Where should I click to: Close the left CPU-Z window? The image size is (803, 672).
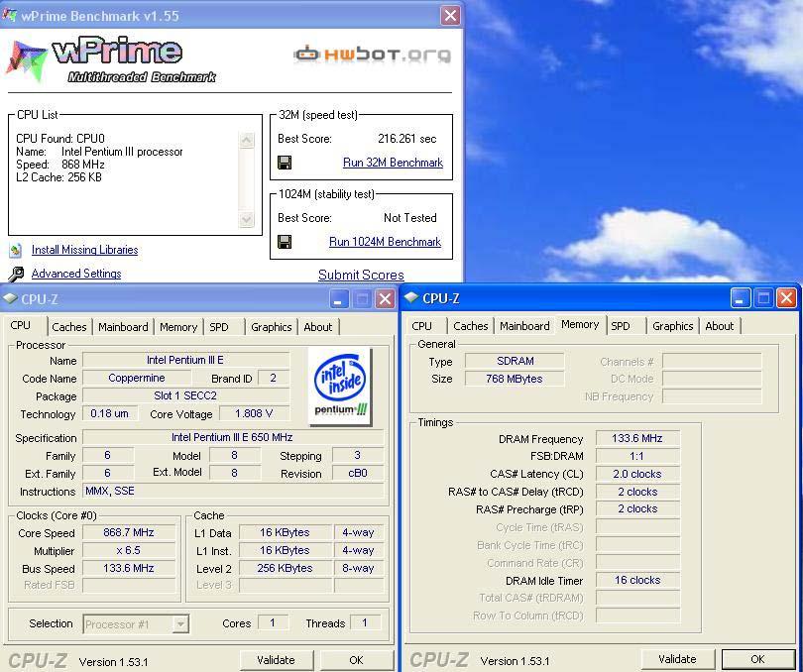coord(385,299)
